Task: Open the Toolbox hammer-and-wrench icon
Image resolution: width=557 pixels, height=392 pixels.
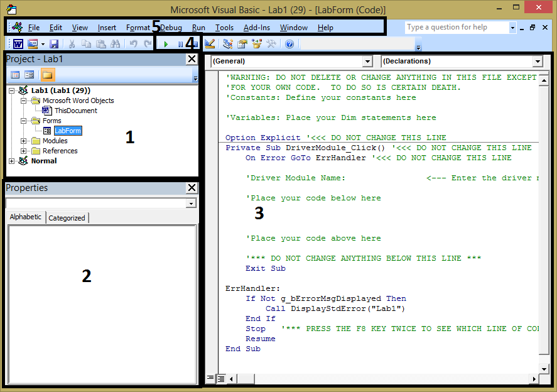Action: 271,44
